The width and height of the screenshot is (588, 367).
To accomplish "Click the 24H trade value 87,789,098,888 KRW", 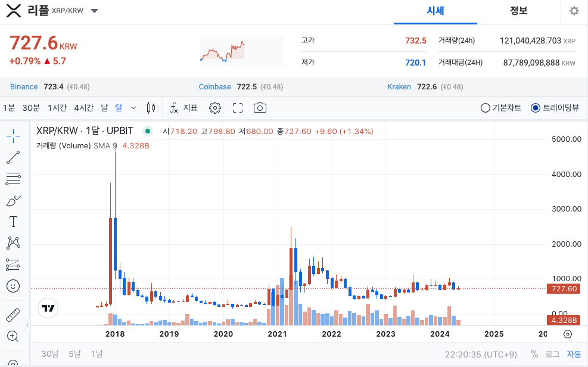I will coord(539,63).
